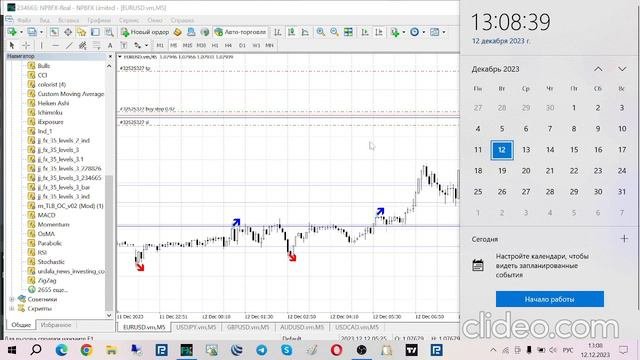Viewport: 640px width, 360px height.
Task: Draw a vertical line tool
Action: 41,45
